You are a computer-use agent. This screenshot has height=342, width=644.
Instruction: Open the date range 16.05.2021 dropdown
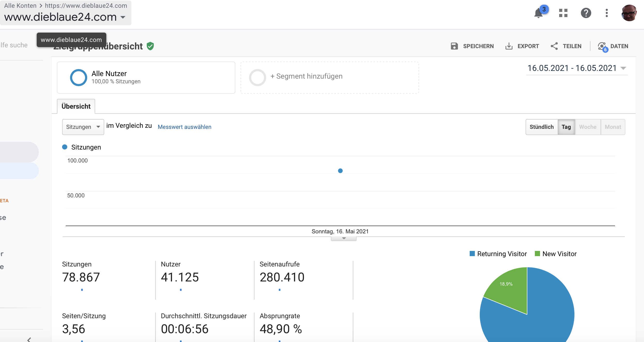click(577, 68)
